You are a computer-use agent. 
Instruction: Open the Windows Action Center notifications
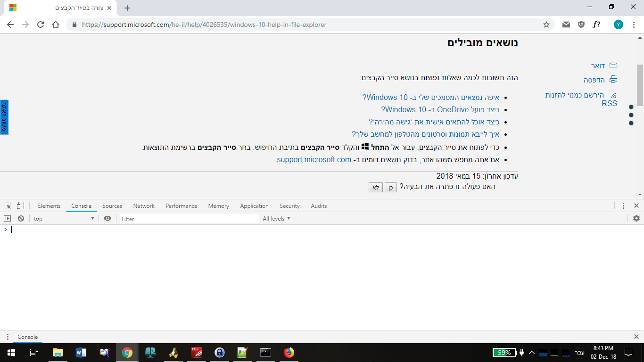point(628,352)
